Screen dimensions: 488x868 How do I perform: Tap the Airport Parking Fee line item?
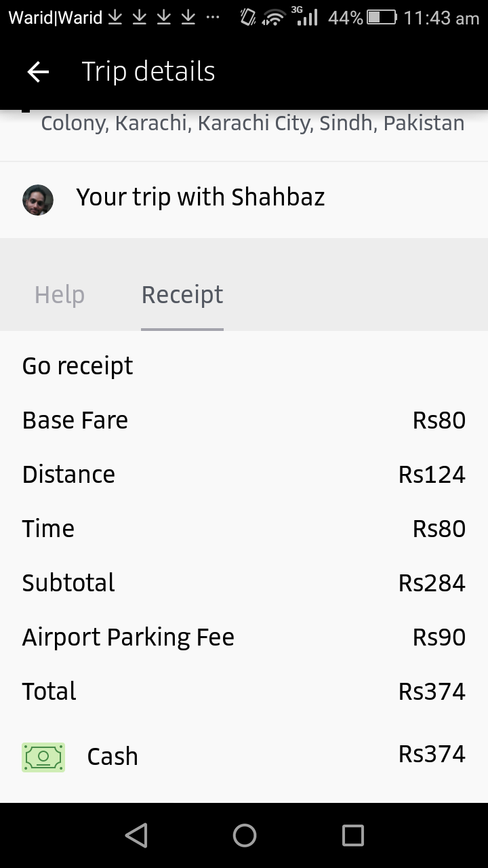pos(128,637)
